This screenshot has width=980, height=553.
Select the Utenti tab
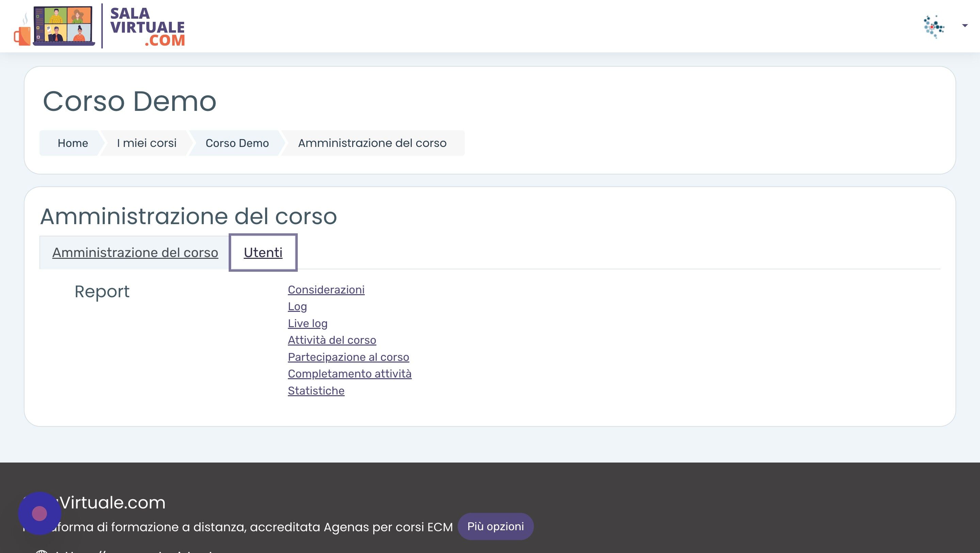[x=263, y=253]
